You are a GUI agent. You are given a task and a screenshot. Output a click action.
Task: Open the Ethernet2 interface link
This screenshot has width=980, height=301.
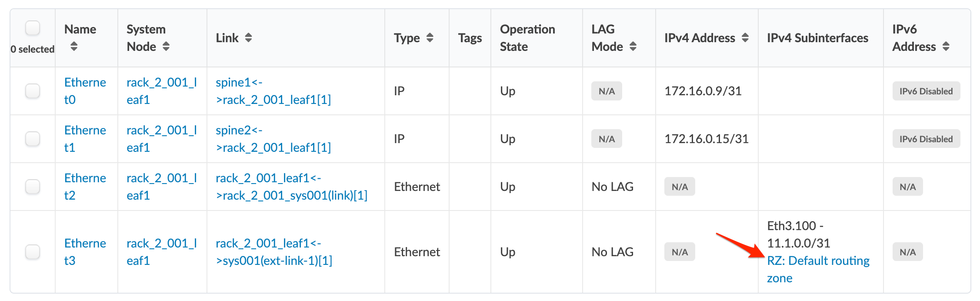(x=85, y=187)
